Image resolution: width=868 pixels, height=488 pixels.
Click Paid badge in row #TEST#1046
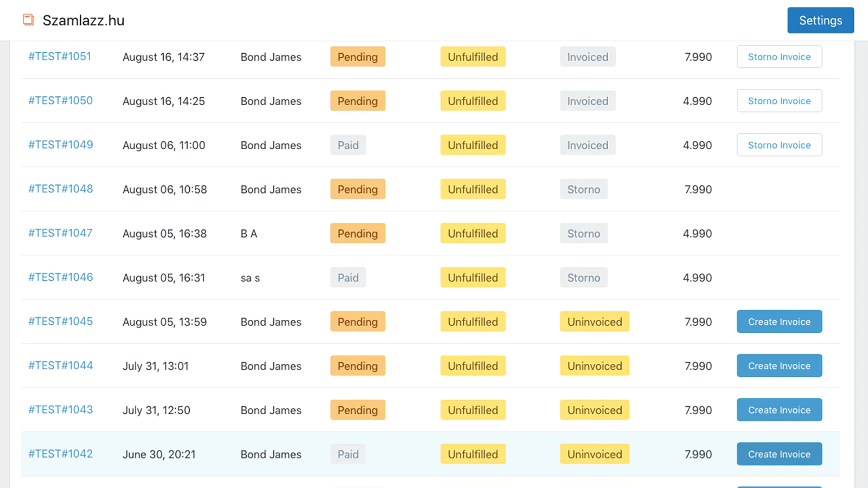click(x=348, y=278)
